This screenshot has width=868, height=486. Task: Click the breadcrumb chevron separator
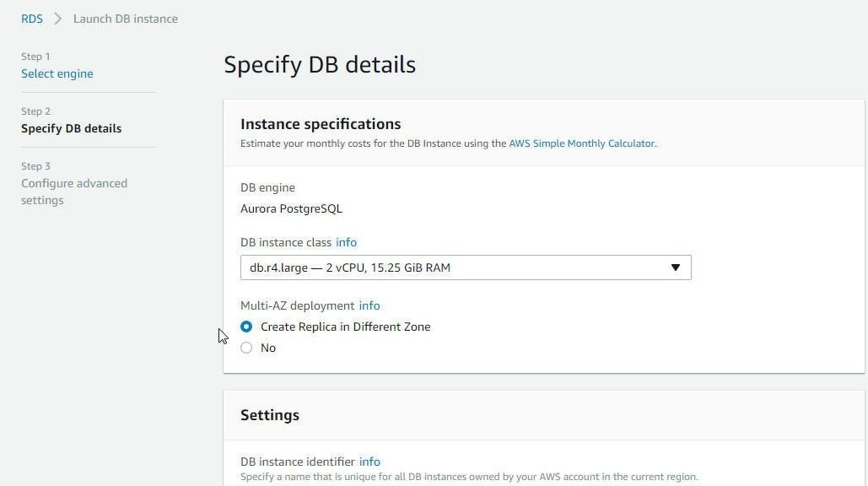[57, 19]
